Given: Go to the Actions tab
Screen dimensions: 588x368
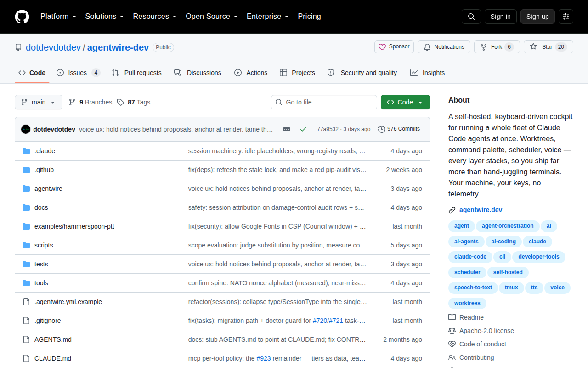Looking at the screenshot, I should pos(251,73).
